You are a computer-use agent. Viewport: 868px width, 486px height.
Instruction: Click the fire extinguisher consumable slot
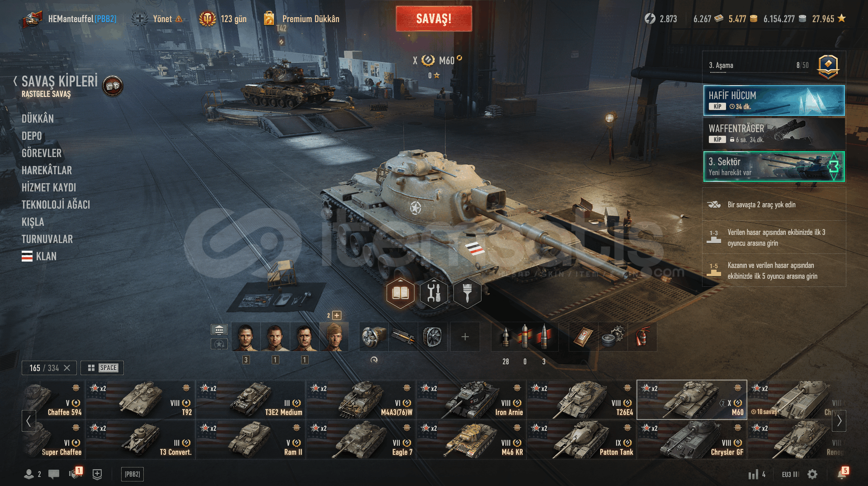coord(642,337)
